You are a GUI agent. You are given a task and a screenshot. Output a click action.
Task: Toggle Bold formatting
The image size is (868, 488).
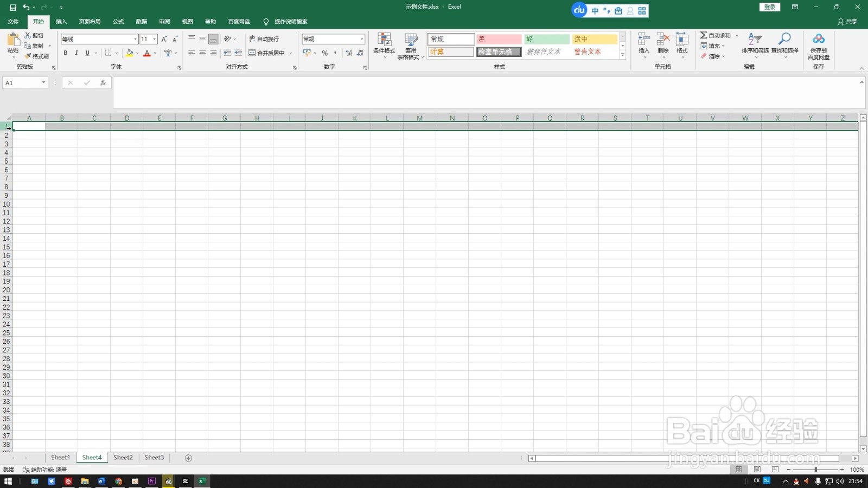tap(66, 53)
